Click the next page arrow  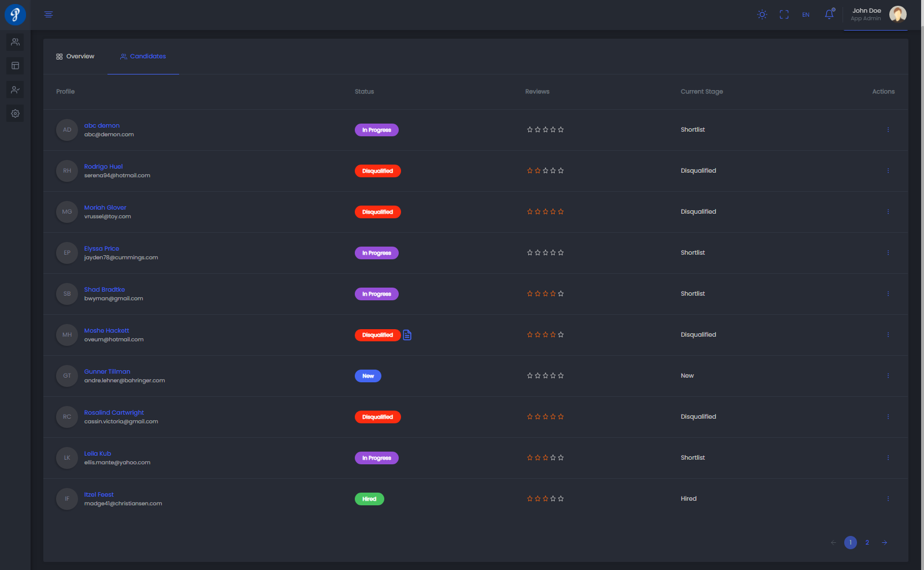(884, 542)
